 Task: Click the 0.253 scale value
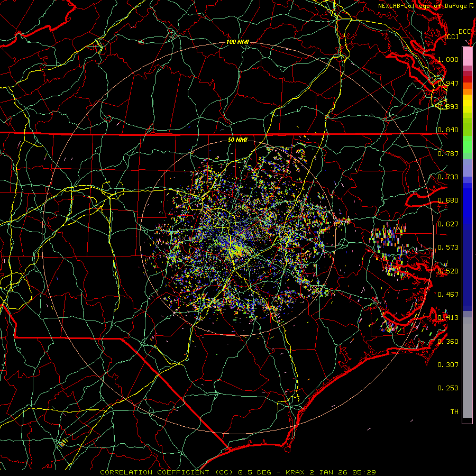tap(448, 388)
